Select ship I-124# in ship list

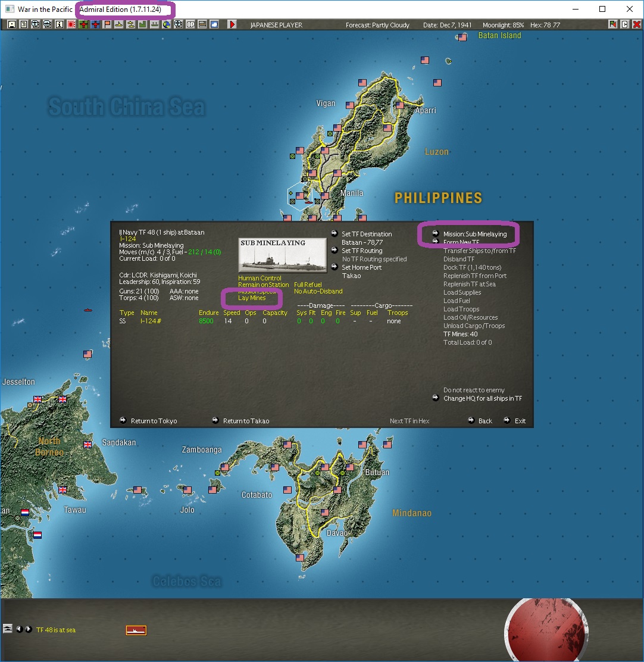point(151,321)
